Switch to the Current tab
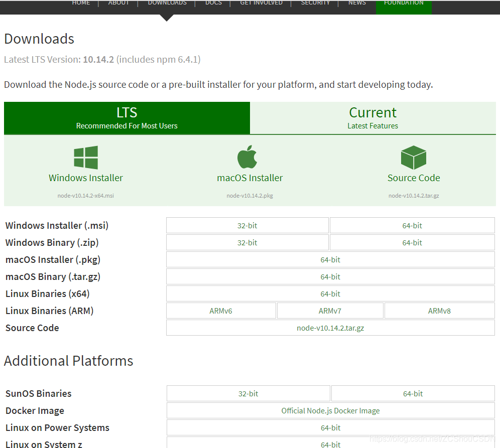This screenshot has width=500, height=448. 373,118
